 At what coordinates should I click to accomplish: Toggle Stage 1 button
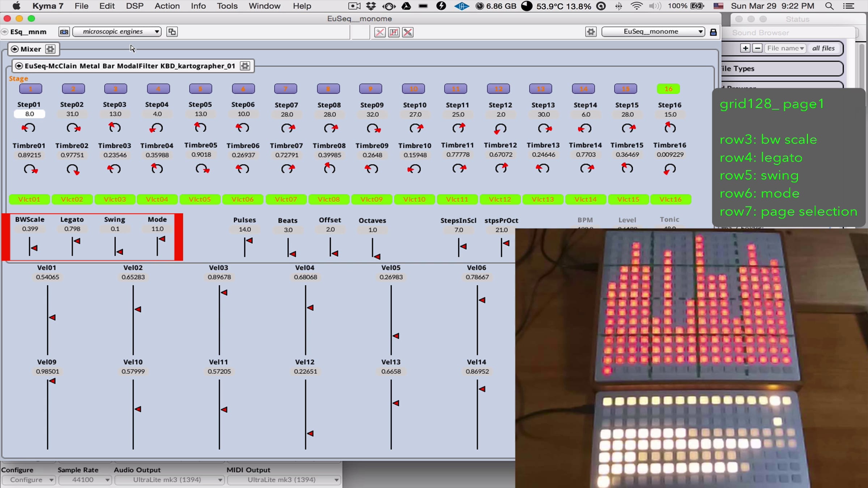click(x=31, y=89)
